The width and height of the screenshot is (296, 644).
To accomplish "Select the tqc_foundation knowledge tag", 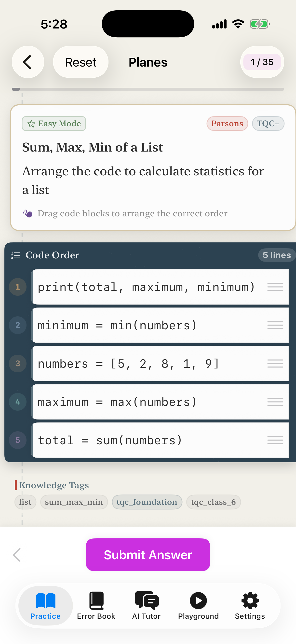I will coord(147,502).
